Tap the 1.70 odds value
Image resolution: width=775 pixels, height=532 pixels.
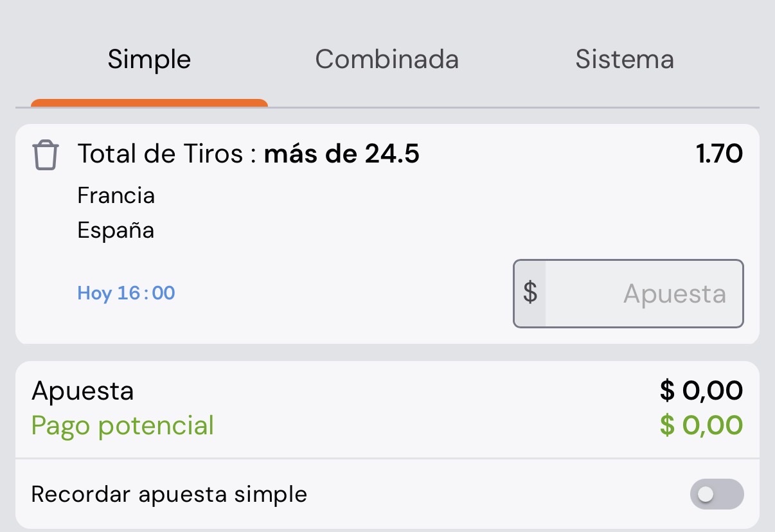(x=720, y=154)
